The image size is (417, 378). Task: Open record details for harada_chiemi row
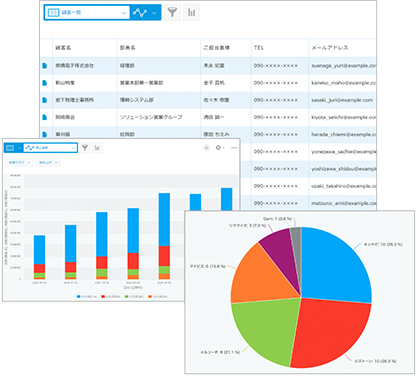point(45,134)
